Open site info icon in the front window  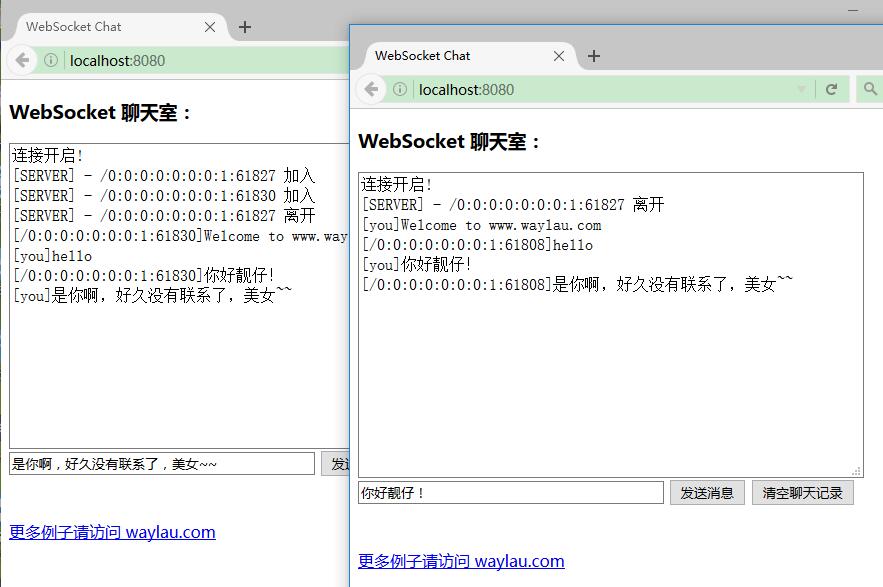[400, 90]
